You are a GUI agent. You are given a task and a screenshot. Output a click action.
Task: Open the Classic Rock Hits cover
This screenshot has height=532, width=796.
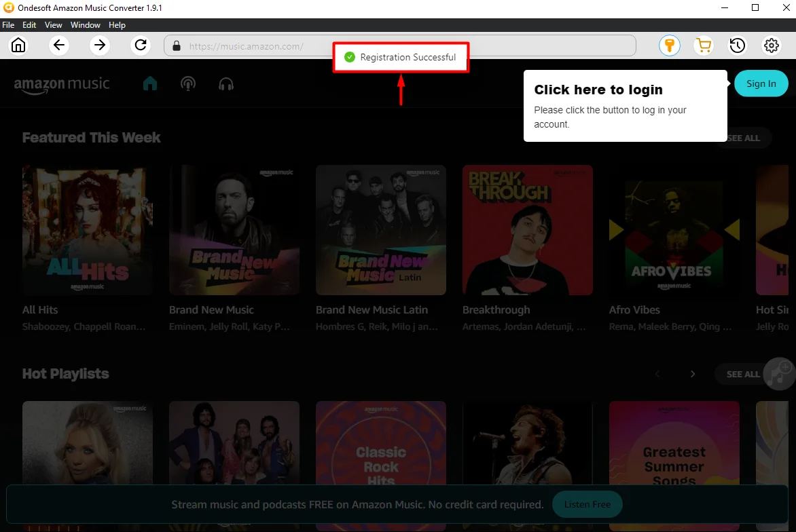click(x=381, y=442)
